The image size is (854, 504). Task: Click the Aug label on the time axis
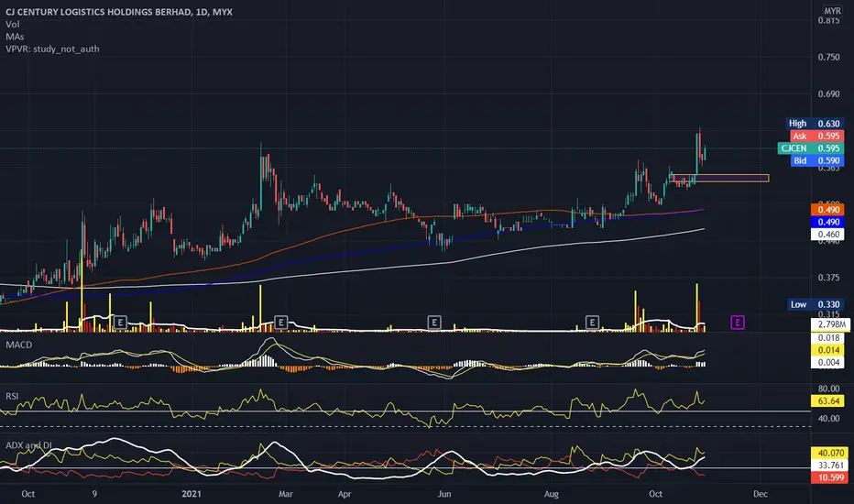[x=552, y=494]
